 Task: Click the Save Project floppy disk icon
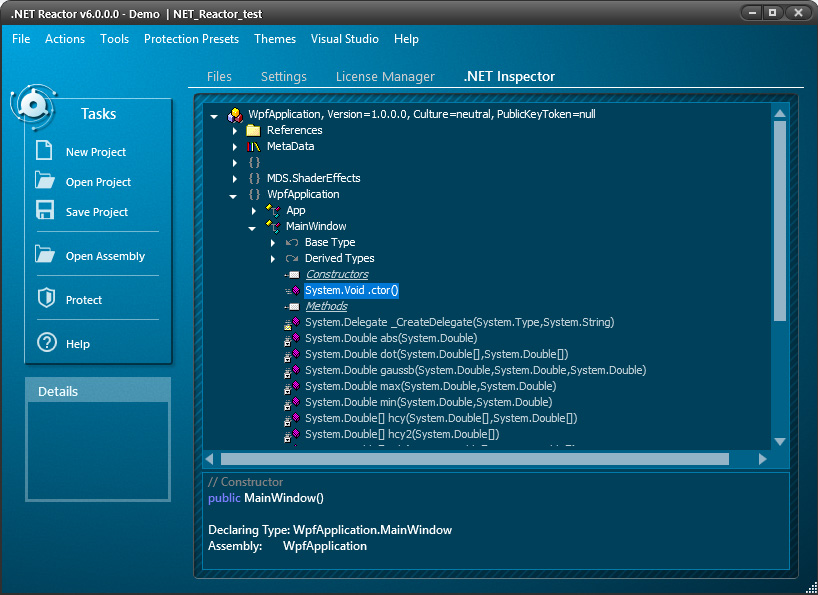click(x=45, y=211)
